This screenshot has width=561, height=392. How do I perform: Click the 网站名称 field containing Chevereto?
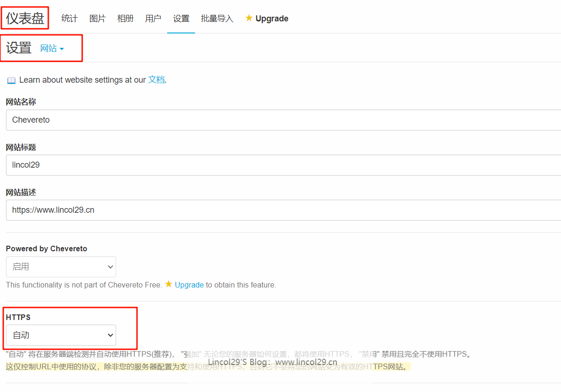[x=279, y=120]
